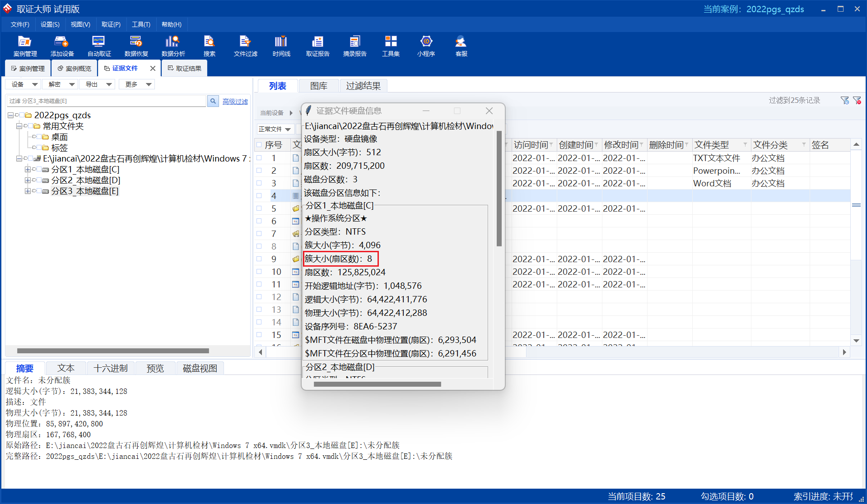Viewport: 867px width, 504px height.
Task: Click the row 5 folder icon
Action: tap(295, 208)
